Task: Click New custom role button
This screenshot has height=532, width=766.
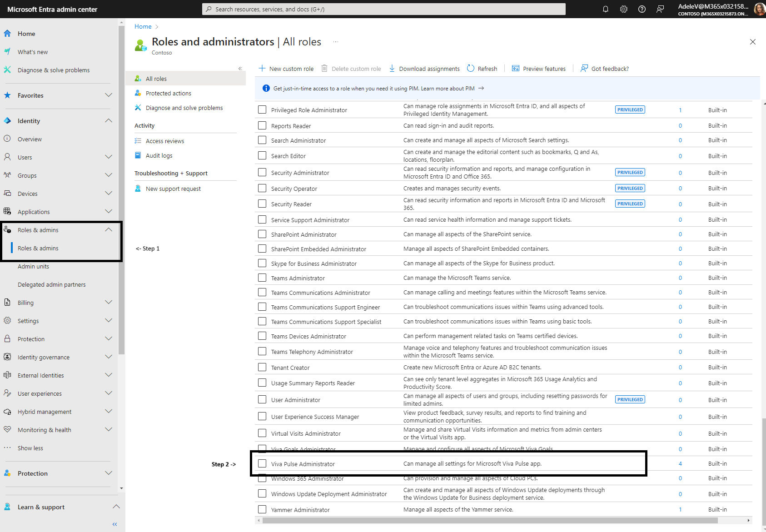Action: [286, 69]
